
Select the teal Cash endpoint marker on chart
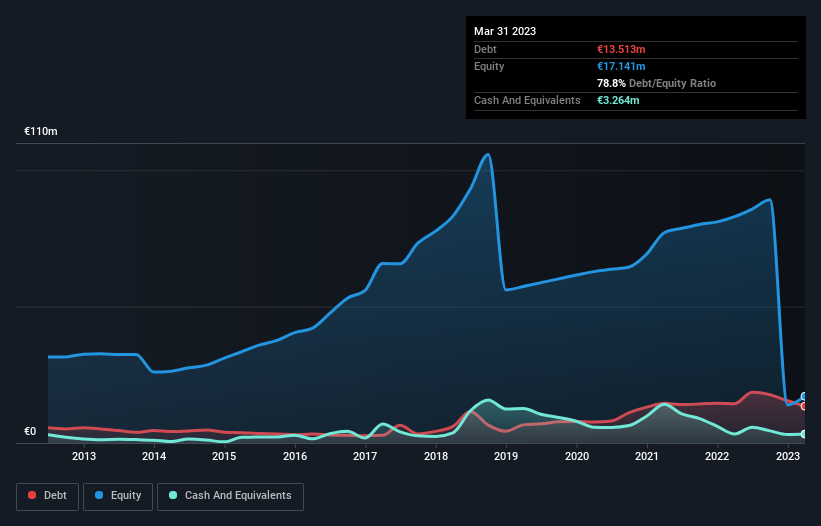pos(804,434)
